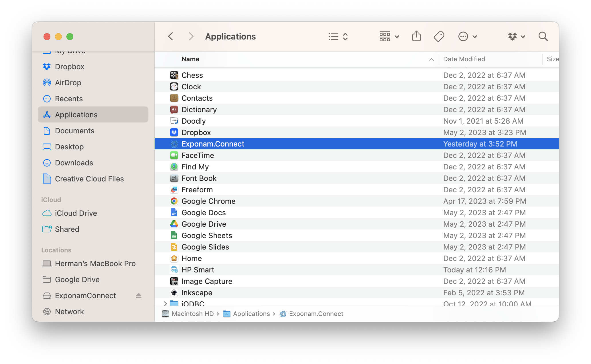Change view with list view switcher
The height and width of the screenshot is (364, 591).
tap(338, 36)
